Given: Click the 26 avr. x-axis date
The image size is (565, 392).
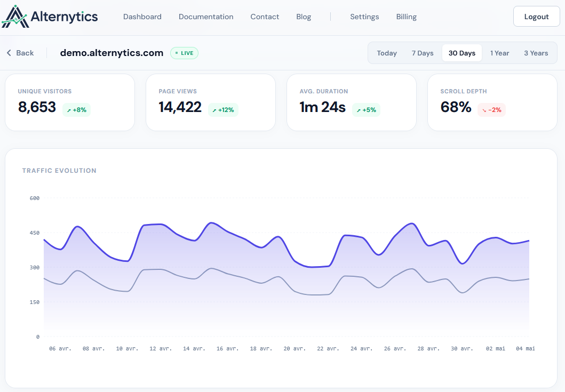Looking at the screenshot, I should point(395,348).
